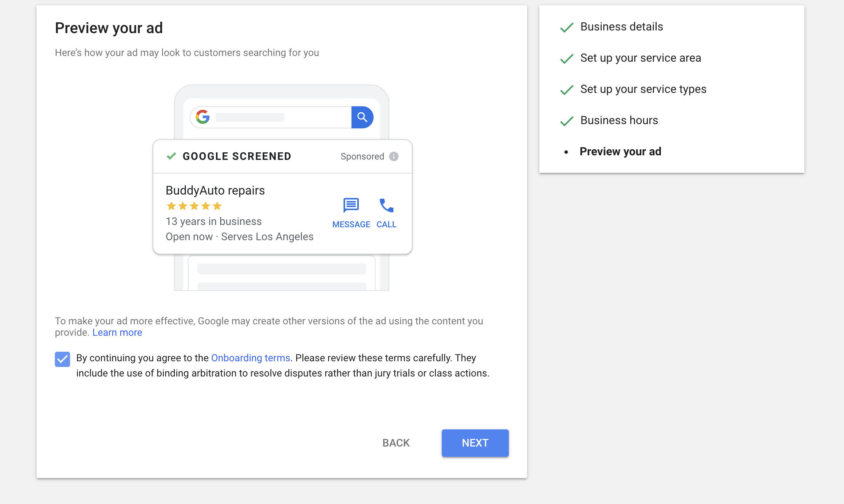Screen dimensions: 844x504
Task: Click the Message chat icon
Action: [351, 206]
